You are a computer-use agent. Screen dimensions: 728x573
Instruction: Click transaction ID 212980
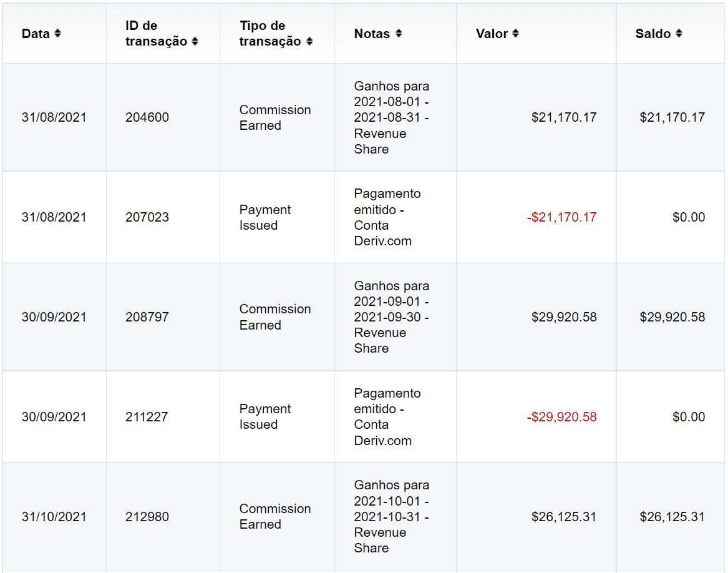coord(147,517)
